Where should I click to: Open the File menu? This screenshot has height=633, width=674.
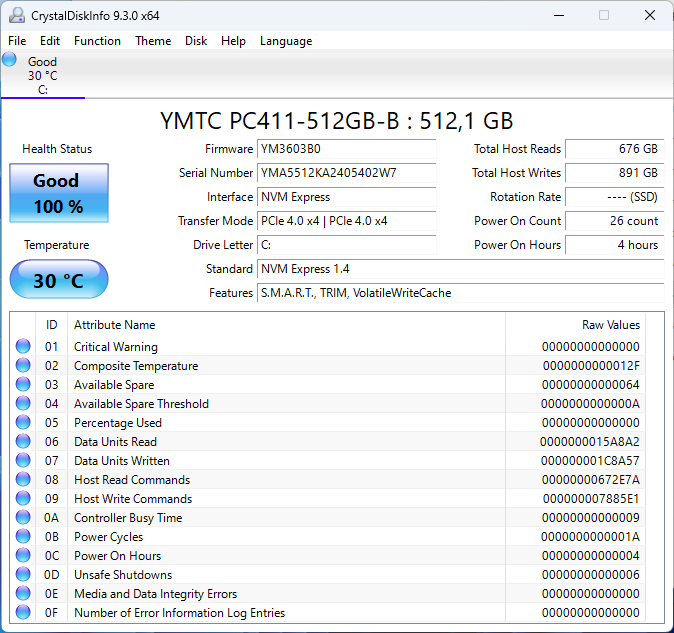(x=17, y=41)
